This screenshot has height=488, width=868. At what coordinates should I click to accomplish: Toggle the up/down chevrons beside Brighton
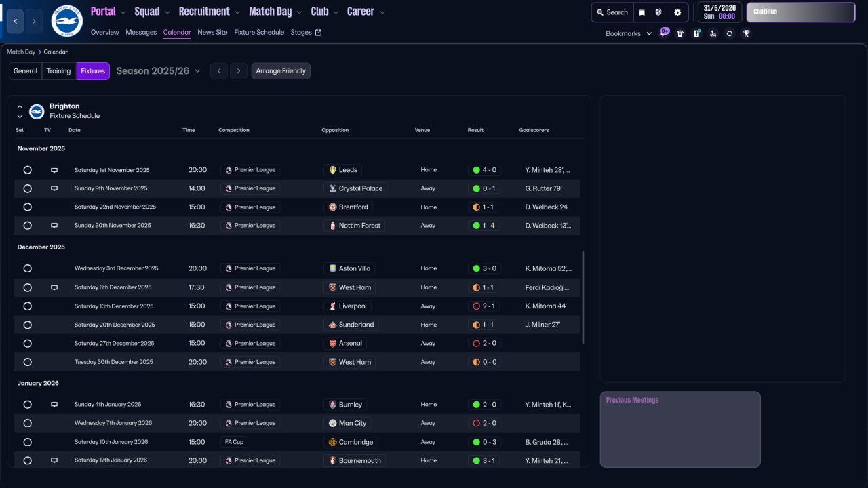(x=20, y=111)
